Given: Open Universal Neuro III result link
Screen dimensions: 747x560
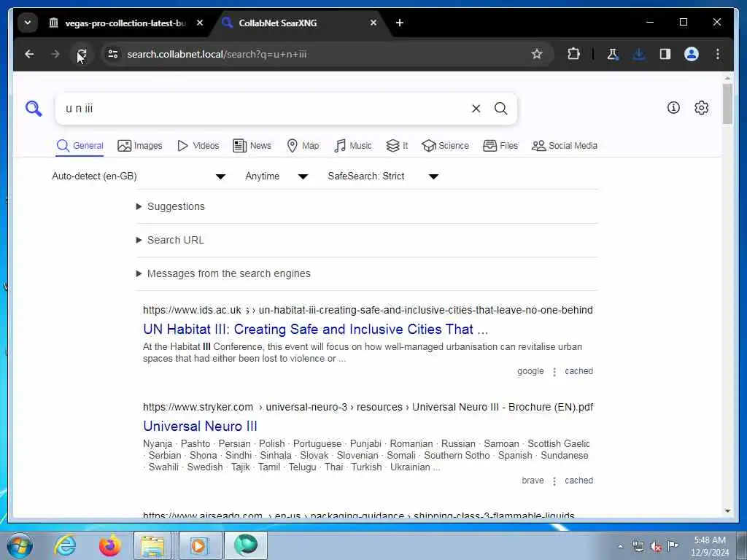Looking at the screenshot, I should pos(200,426).
